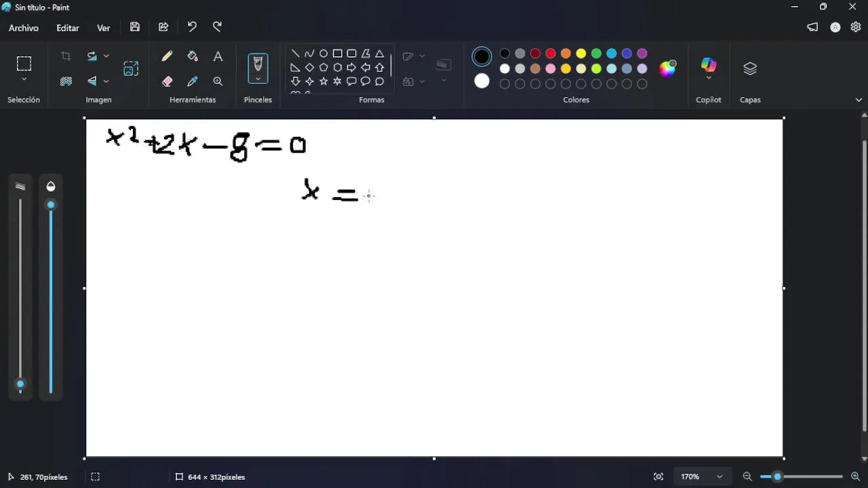Click the Remove background icon
The image size is (868, 488).
click(x=66, y=81)
